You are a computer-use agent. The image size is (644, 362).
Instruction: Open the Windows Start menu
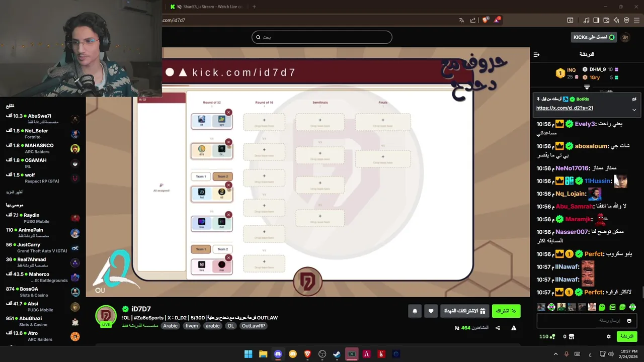pyautogui.click(x=248, y=354)
